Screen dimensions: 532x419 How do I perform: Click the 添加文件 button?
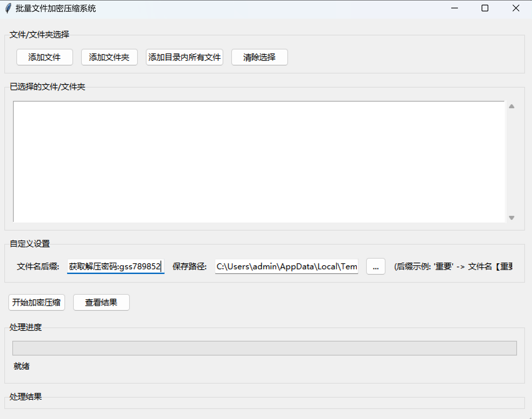pos(44,57)
